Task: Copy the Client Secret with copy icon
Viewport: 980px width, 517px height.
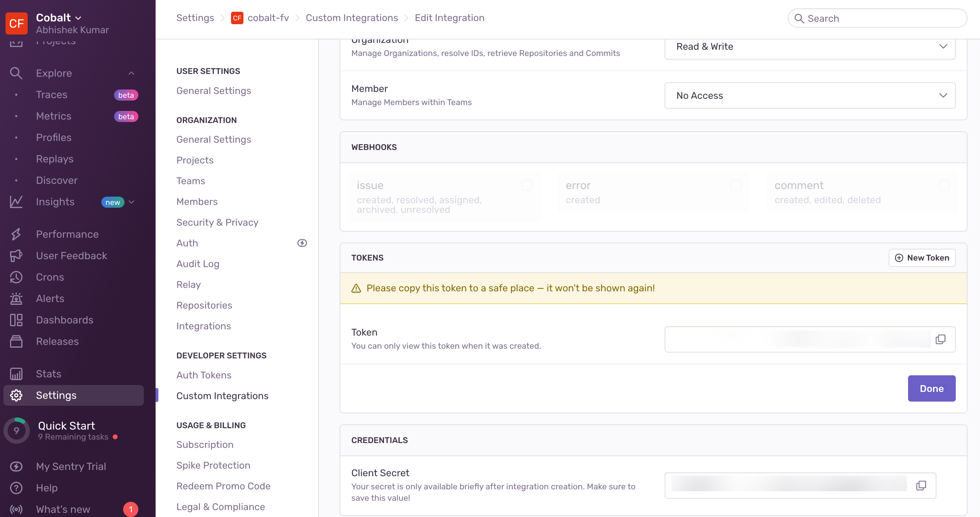Action: [x=921, y=485]
